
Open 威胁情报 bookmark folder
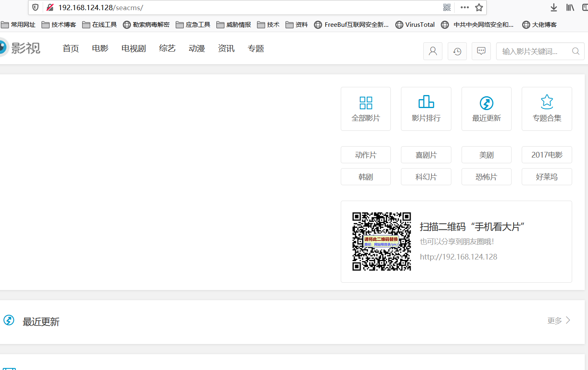(234, 25)
